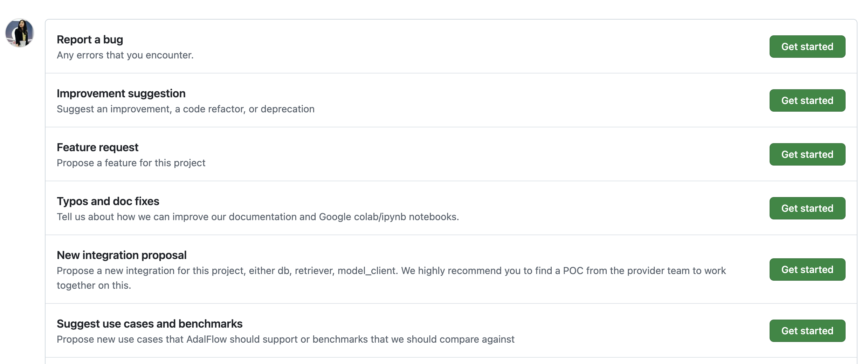The height and width of the screenshot is (364, 868).
Task: Click the 'New integration proposal' heading
Action: click(x=122, y=255)
